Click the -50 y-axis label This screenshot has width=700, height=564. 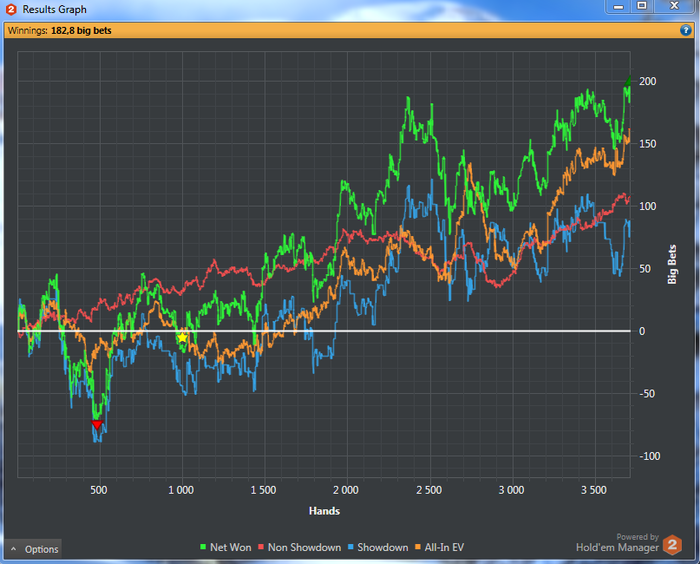click(x=647, y=394)
